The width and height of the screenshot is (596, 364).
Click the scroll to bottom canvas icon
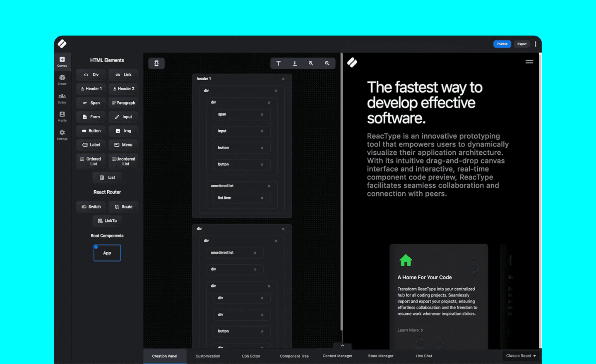pos(295,63)
